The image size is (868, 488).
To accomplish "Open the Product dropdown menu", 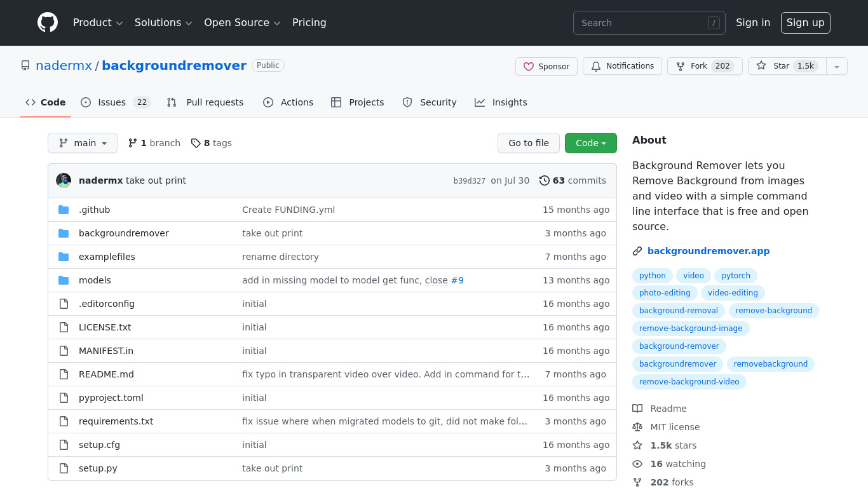I will click(x=98, y=23).
